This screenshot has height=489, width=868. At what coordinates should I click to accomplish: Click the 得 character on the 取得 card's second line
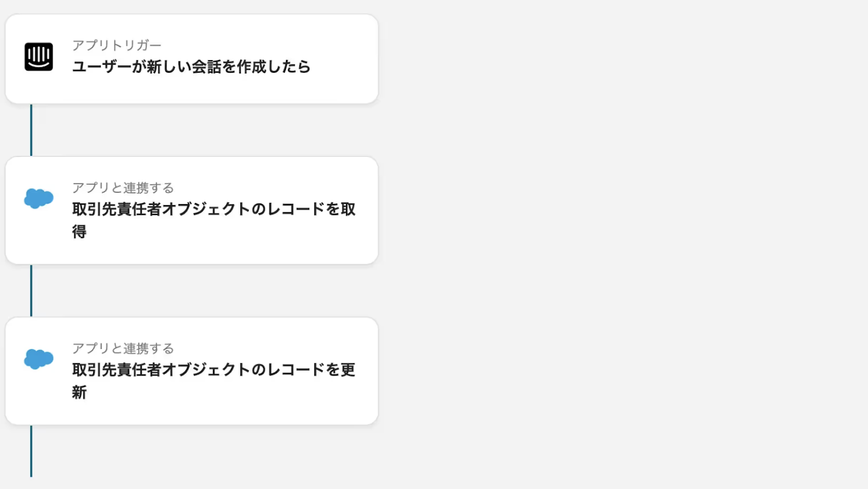click(x=79, y=232)
